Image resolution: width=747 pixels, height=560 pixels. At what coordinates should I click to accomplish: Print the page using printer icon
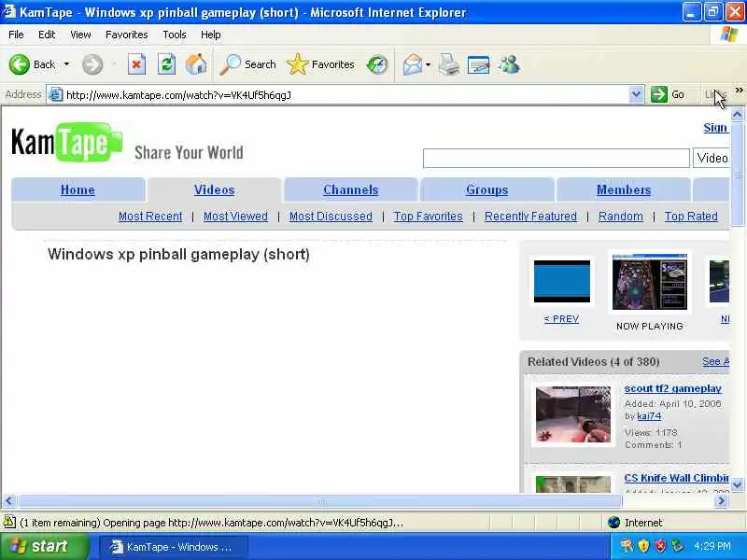[x=448, y=64]
